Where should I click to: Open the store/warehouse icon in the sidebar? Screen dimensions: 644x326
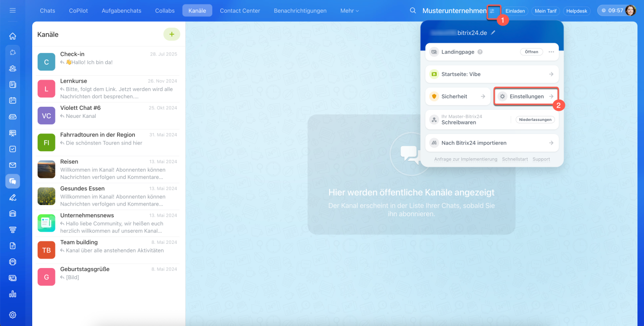coord(13,213)
